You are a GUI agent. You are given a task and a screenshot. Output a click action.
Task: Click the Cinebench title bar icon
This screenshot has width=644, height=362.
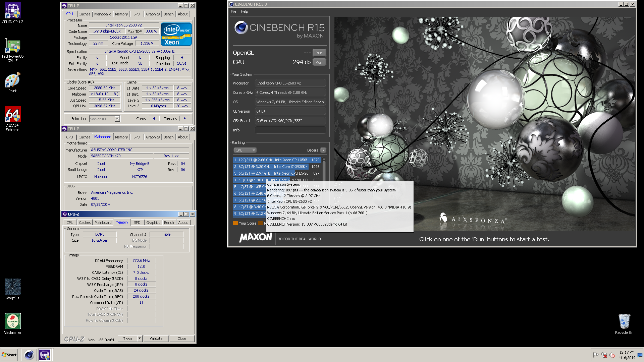231,4
